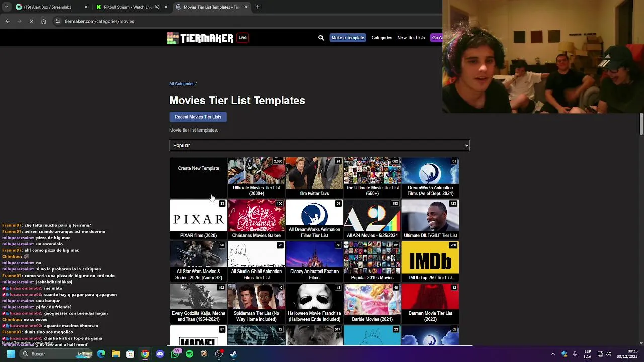Open File Explorer from taskbar

[116, 354]
